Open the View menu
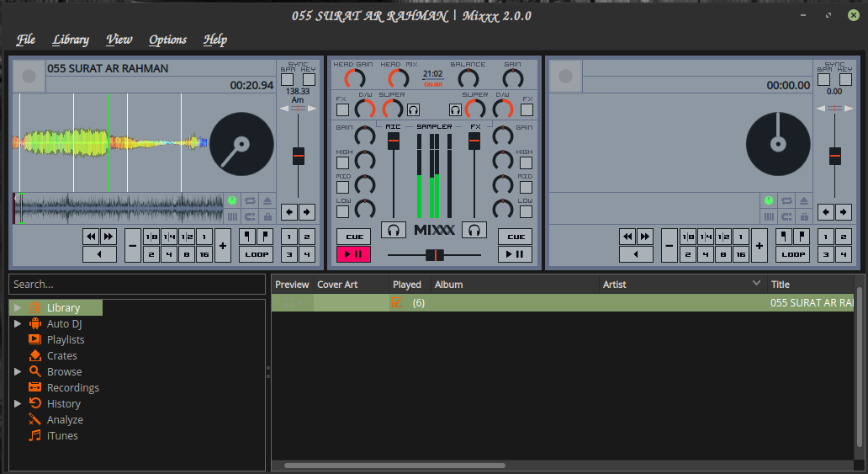 119,40
